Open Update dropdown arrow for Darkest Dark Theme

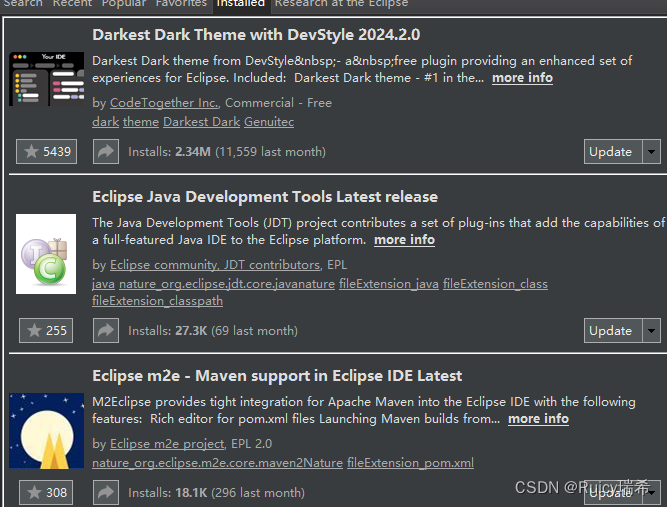pyautogui.click(x=651, y=151)
